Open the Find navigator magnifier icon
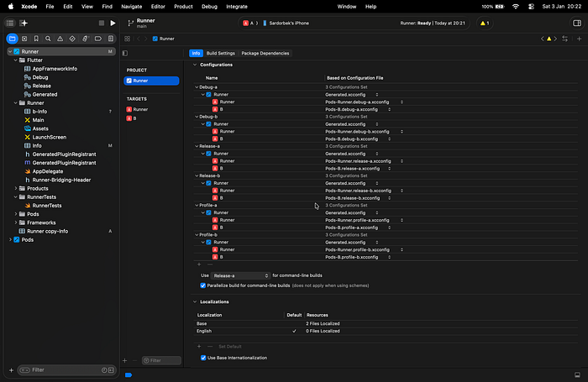Viewport: 588px width, 382px height. (x=48, y=39)
